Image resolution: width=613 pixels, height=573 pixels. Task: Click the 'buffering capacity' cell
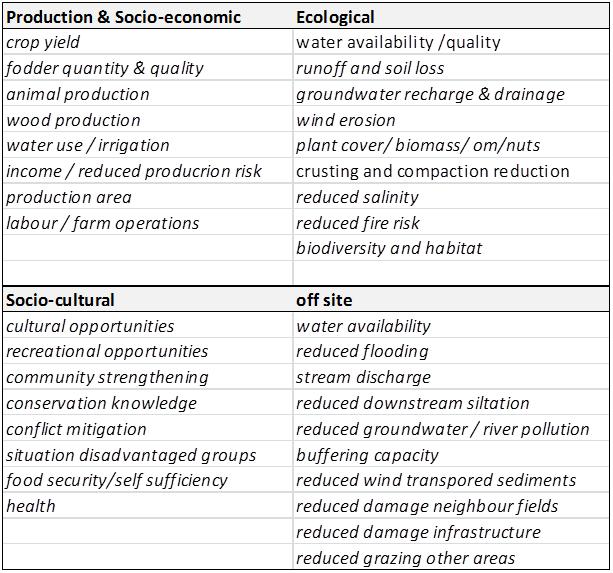[x=367, y=455]
